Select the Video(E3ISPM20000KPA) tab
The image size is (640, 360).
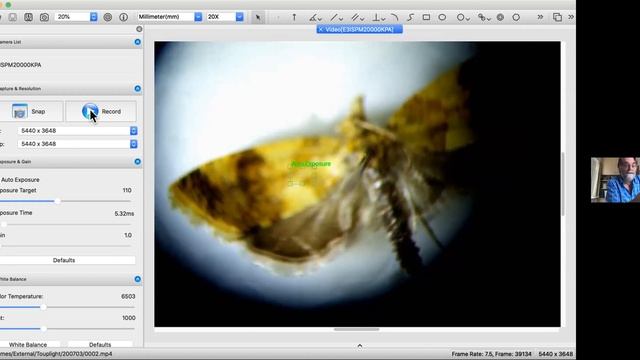[360, 29]
